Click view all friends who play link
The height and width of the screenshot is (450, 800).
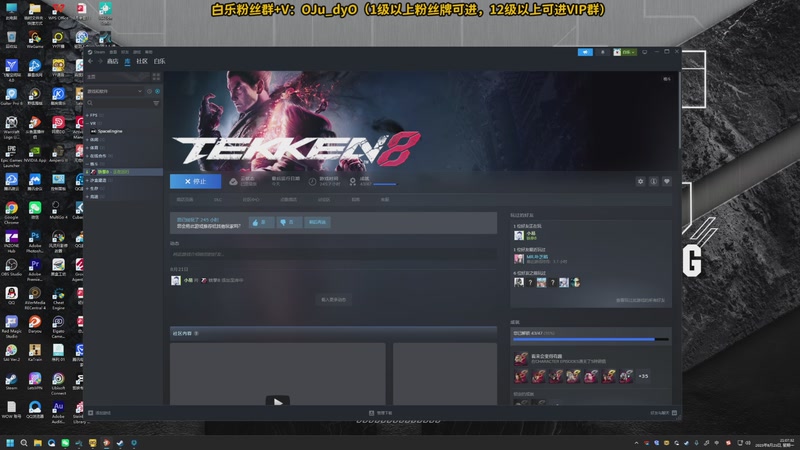pyautogui.click(x=640, y=301)
